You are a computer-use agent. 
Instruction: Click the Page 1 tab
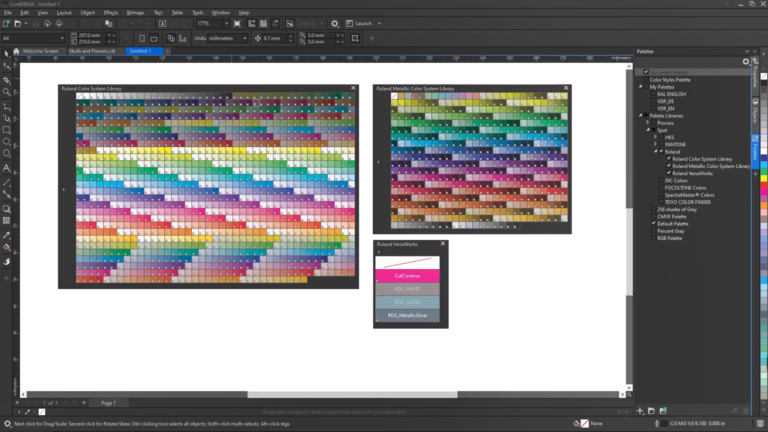[x=108, y=403]
